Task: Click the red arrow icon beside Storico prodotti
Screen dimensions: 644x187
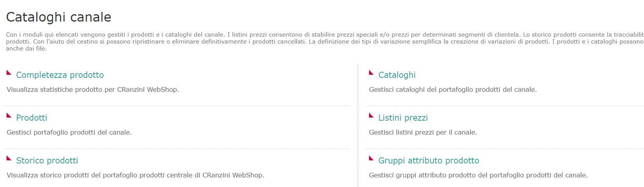Action: click(x=9, y=158)
